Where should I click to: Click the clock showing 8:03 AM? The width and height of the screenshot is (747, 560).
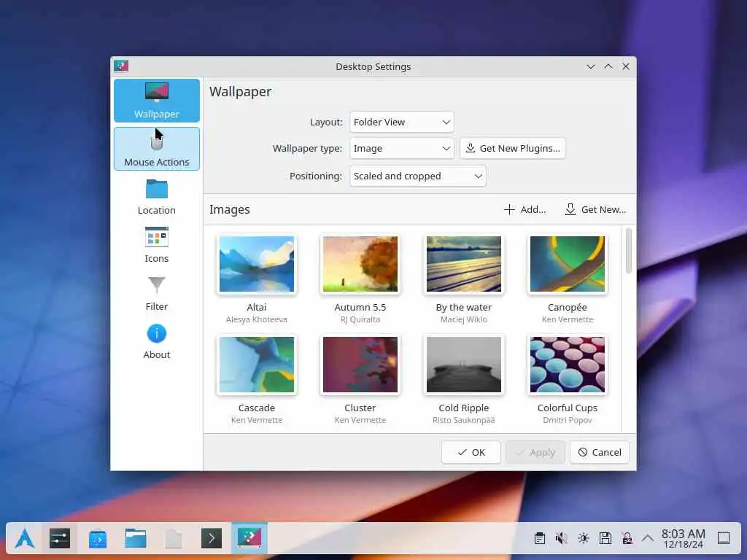point(683,539)
